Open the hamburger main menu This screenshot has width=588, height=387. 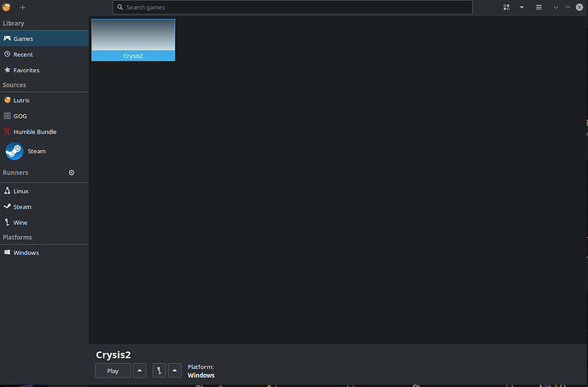[539, 7]
